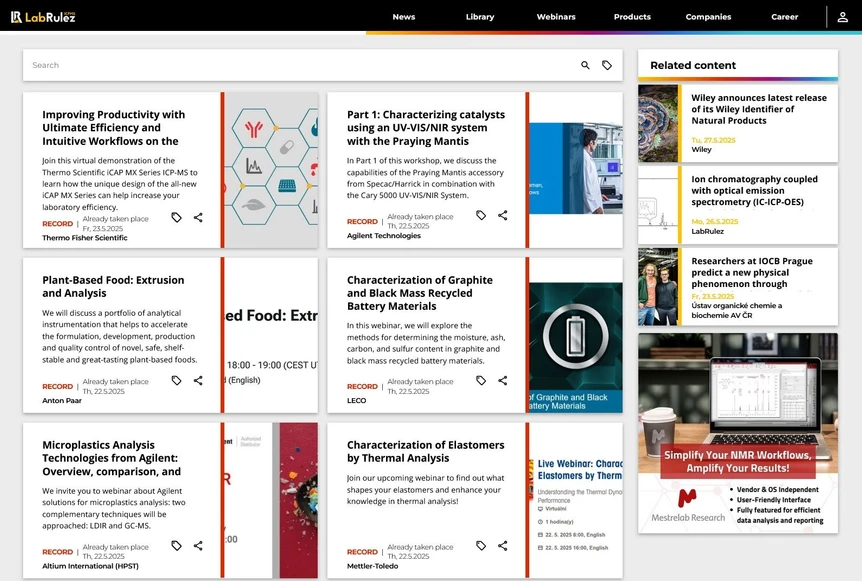
Task: Open the Products menu
Action: click(632, 17)
